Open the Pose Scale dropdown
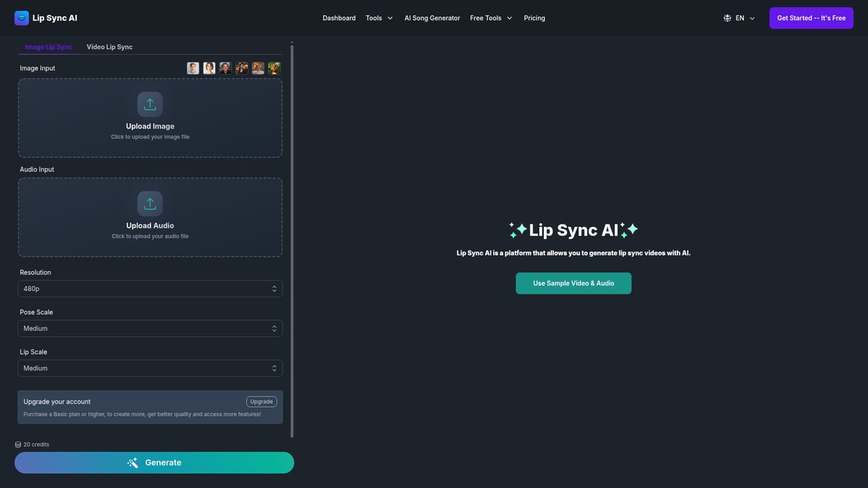868x488 pixels. click(150, 329)
